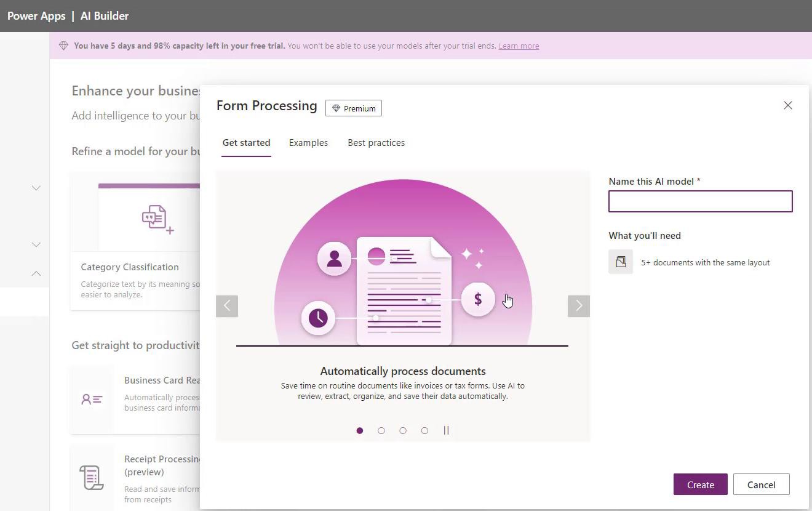Screen dimensions: 812x511
Task: Switch to the Get started tab
Action: [x=246, y=143]
